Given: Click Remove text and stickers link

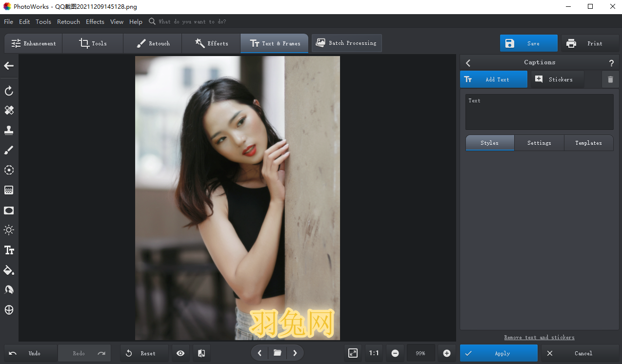Looking at the screenshot, I should pos(539,337).
